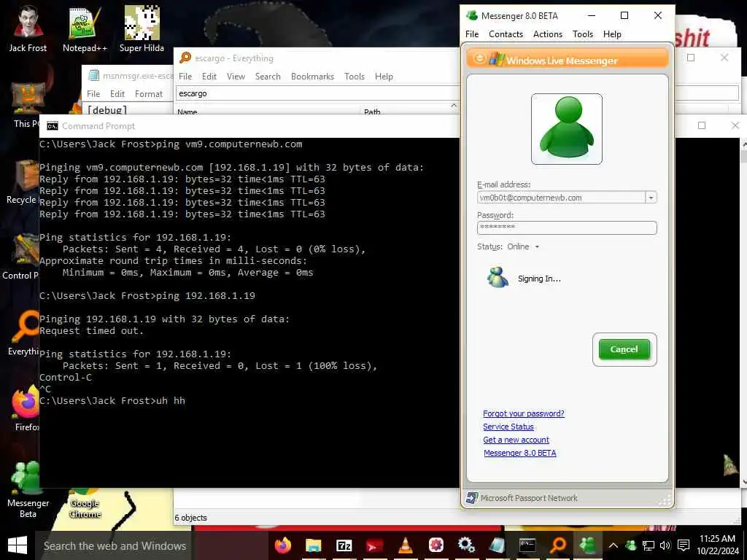This screenshot has width=747, height=560.
Task: Click the Windows Start button
Action: coord(18,545)
